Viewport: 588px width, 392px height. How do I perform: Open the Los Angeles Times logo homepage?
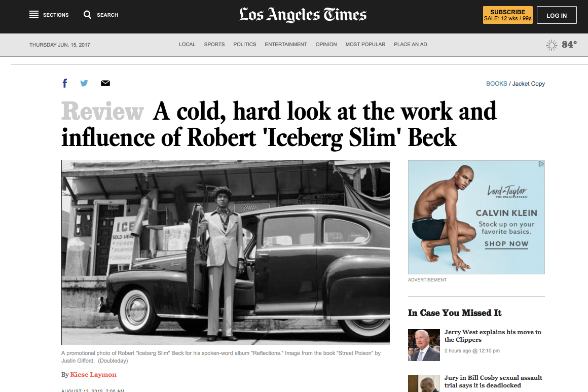(x=303, y=15)
